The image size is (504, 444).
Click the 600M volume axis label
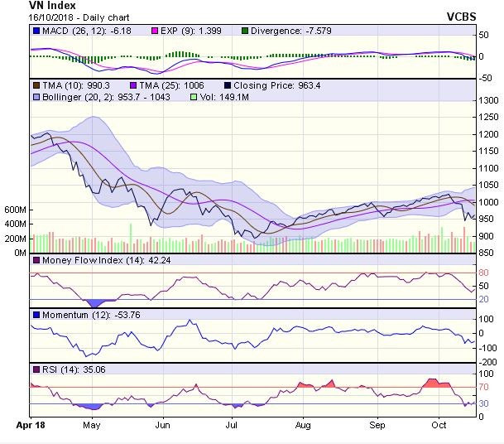point(15,210)
